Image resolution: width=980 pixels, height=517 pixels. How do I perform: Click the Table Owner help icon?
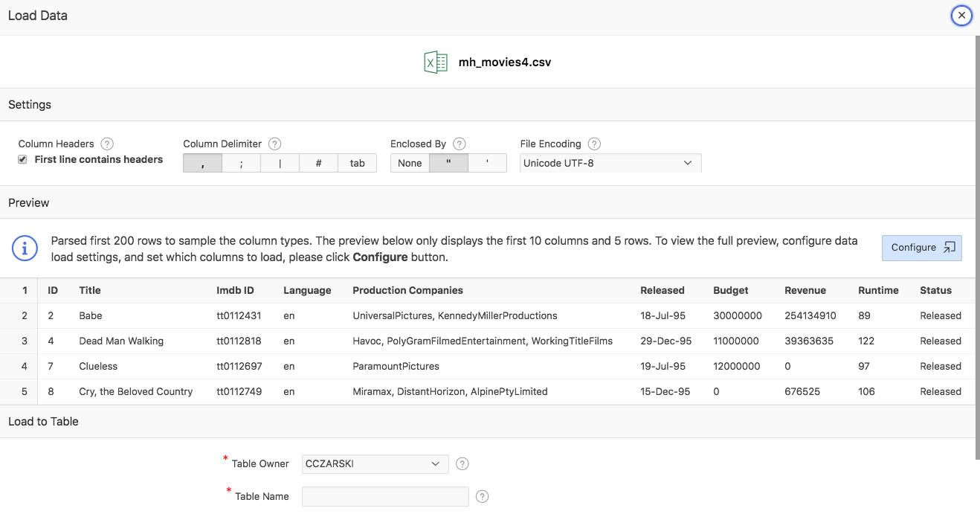coord(462,464)
